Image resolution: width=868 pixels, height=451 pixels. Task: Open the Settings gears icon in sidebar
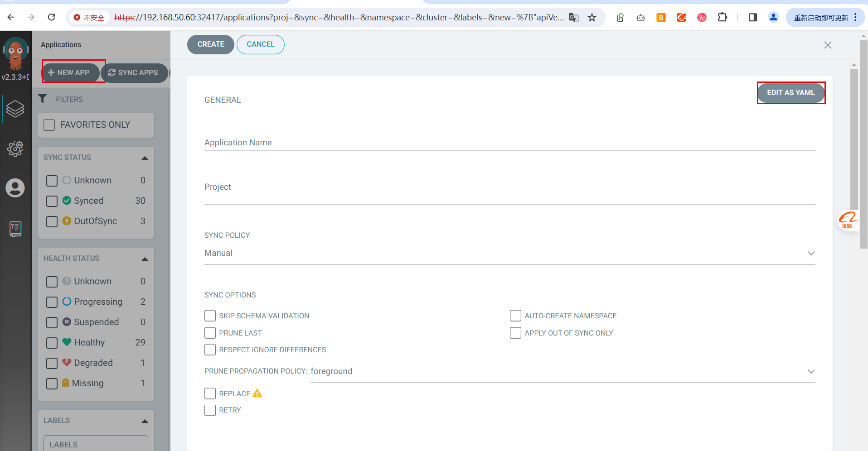(15, 149)
